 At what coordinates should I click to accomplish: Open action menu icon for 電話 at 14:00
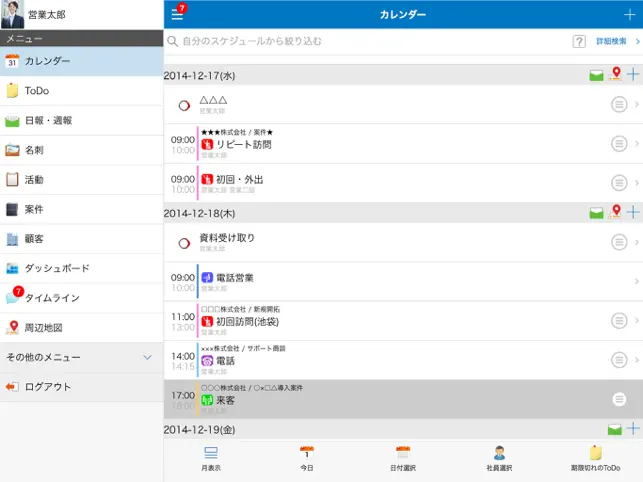(619, 360)
